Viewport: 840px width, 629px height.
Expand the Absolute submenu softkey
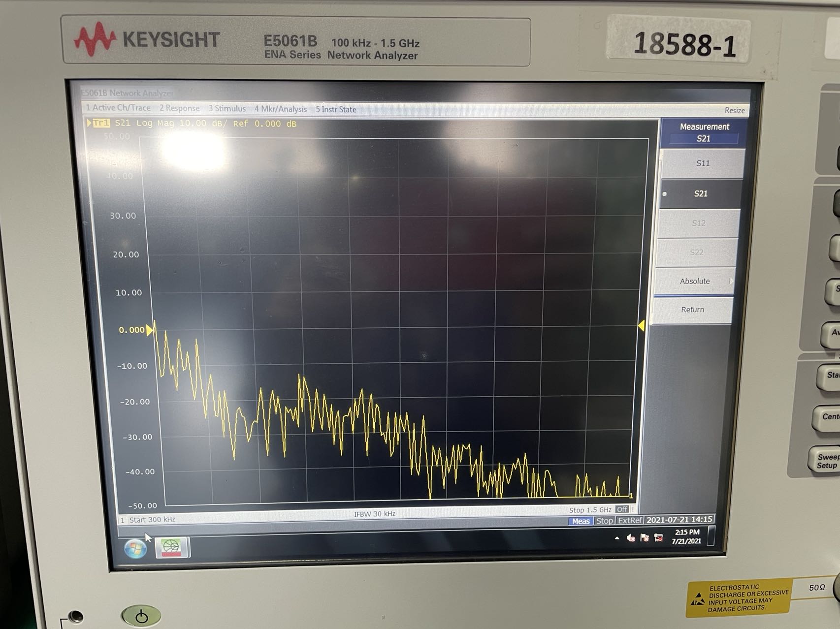[695, 282]
